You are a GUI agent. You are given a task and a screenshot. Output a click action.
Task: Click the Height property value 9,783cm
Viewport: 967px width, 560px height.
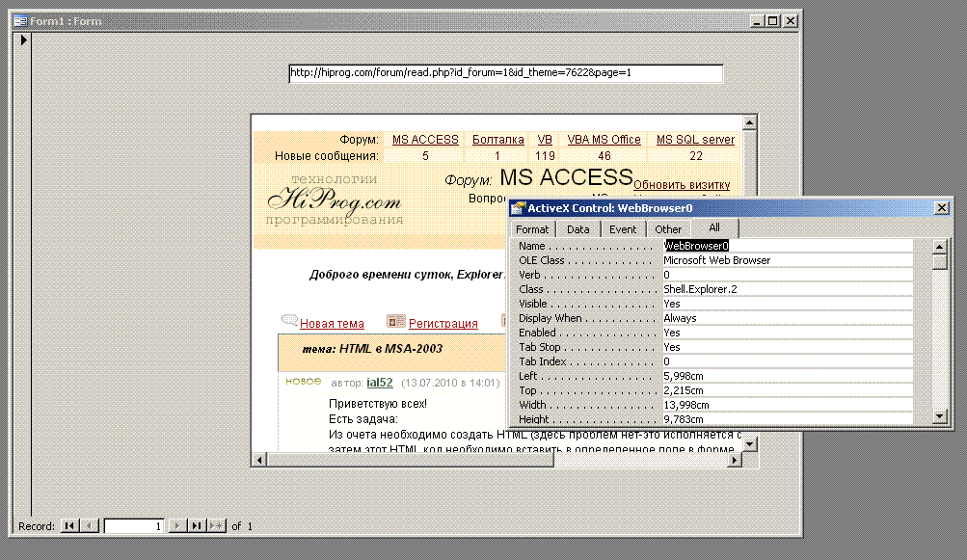coord(787,418)
